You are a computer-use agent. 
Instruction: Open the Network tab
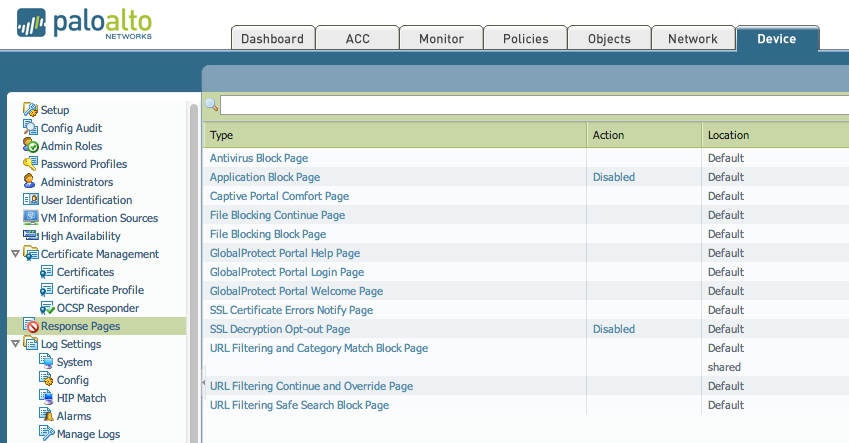[x=693, y=39]
